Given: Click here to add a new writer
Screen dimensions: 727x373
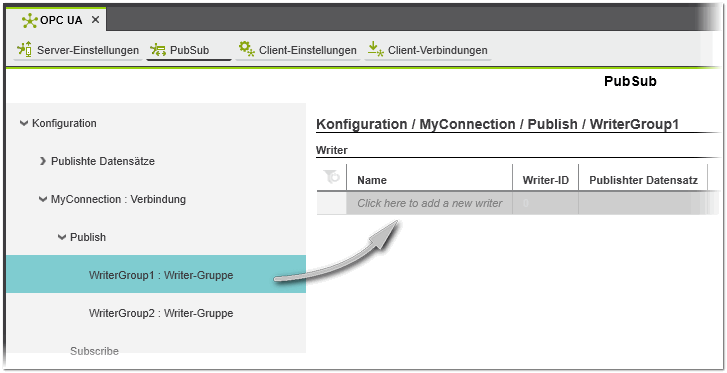Looking at the screenshot, I should click(429, 203).
